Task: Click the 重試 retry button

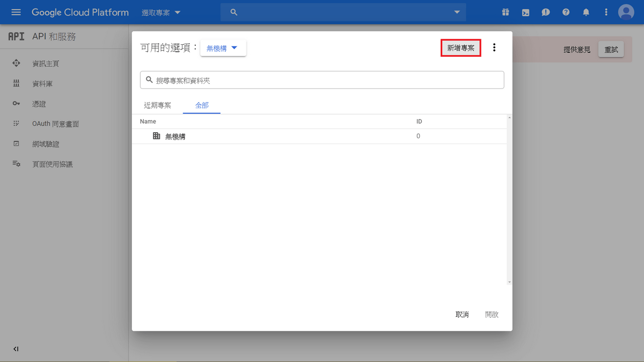Action: (611, 49)
